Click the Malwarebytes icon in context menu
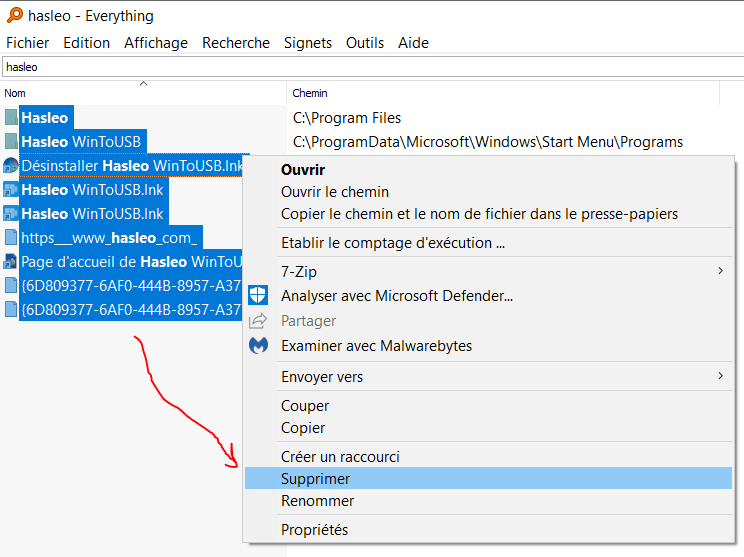The width and height of the screenshot is (744, 557). coord(258,346)
